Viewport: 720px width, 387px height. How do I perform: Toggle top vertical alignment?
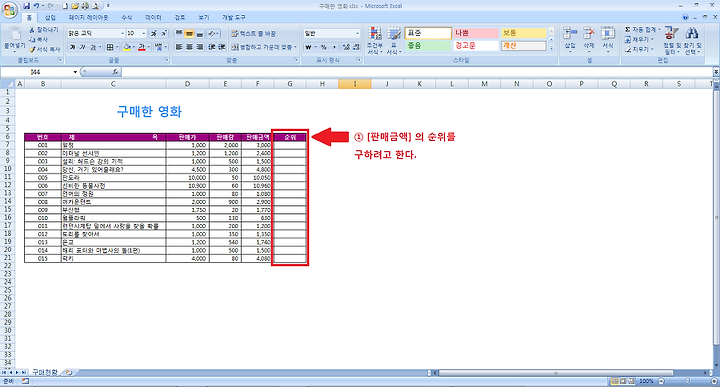pyautogui.click(x=179, y=34)
